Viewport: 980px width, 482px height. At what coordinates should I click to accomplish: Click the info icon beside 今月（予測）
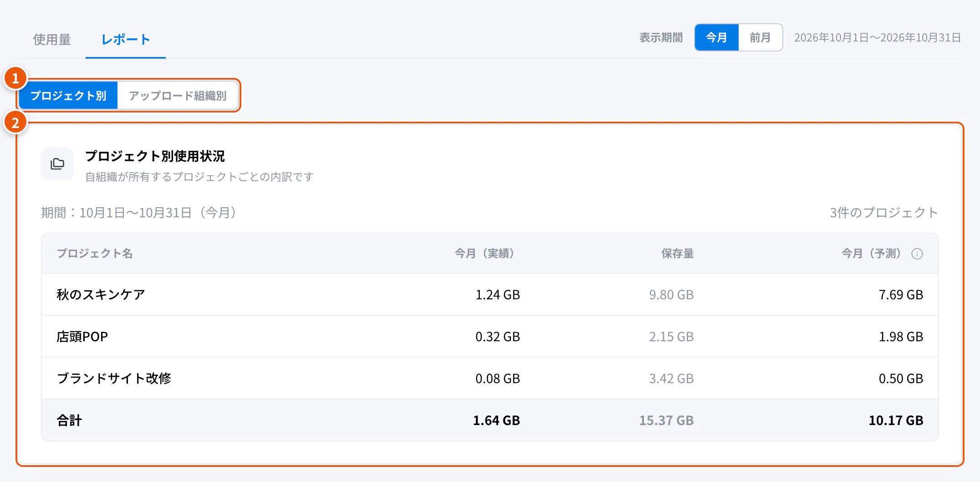coord(917,254)
